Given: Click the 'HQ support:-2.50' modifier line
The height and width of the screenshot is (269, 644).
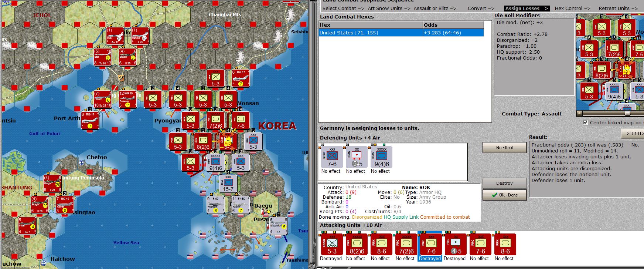Looking at the screenshot, I should (x=518, y=52).
